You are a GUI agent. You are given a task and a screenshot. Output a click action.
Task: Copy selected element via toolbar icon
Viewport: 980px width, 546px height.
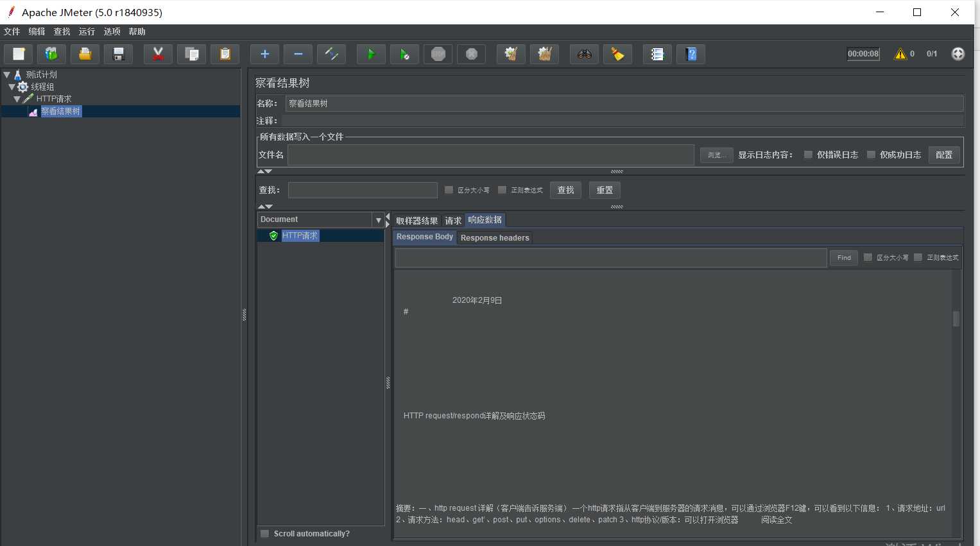tap(191, 55)
